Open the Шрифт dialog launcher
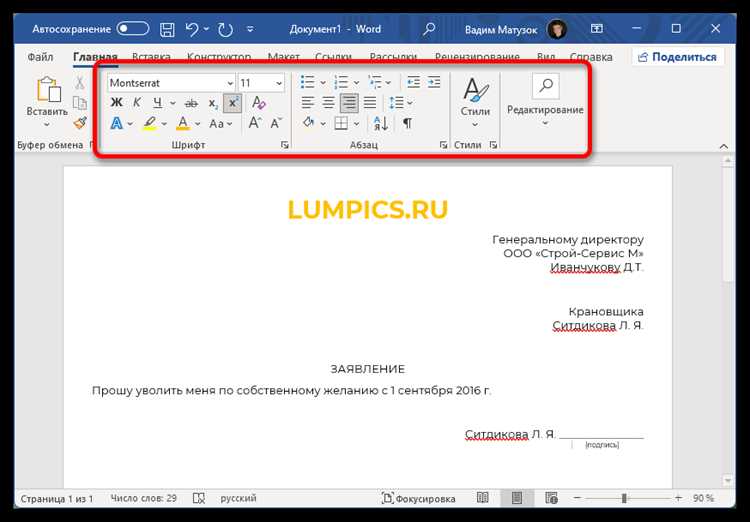Screen dimensions: 750x522 click(285, 144)
